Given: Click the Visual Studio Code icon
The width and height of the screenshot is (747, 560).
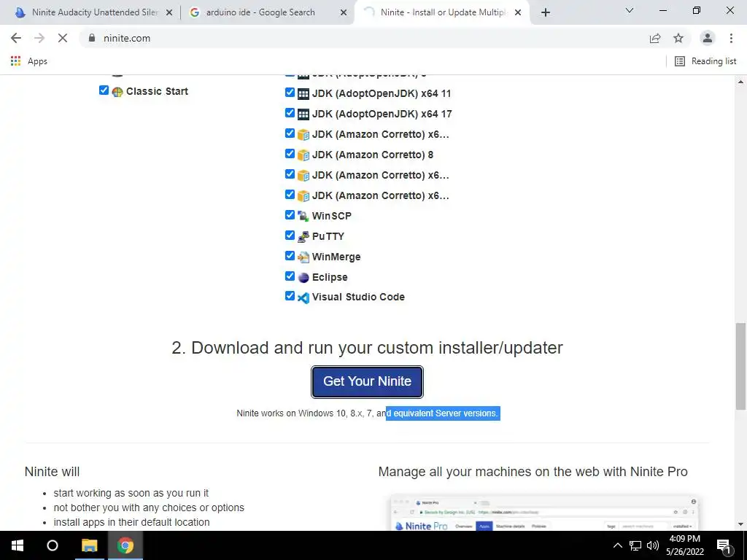Looking at the screenshot, I should point(303,297).
